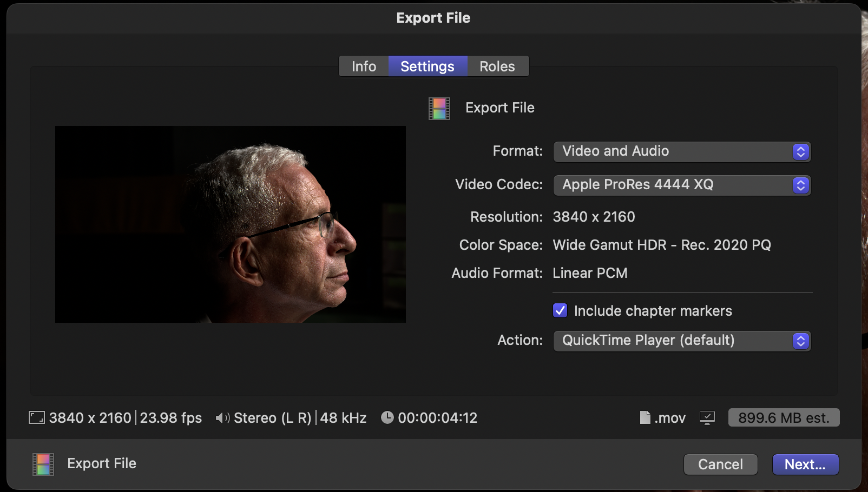Click the 23.98 fps frame rate readout
Viewport: 868px width, 492px height.
171,418
